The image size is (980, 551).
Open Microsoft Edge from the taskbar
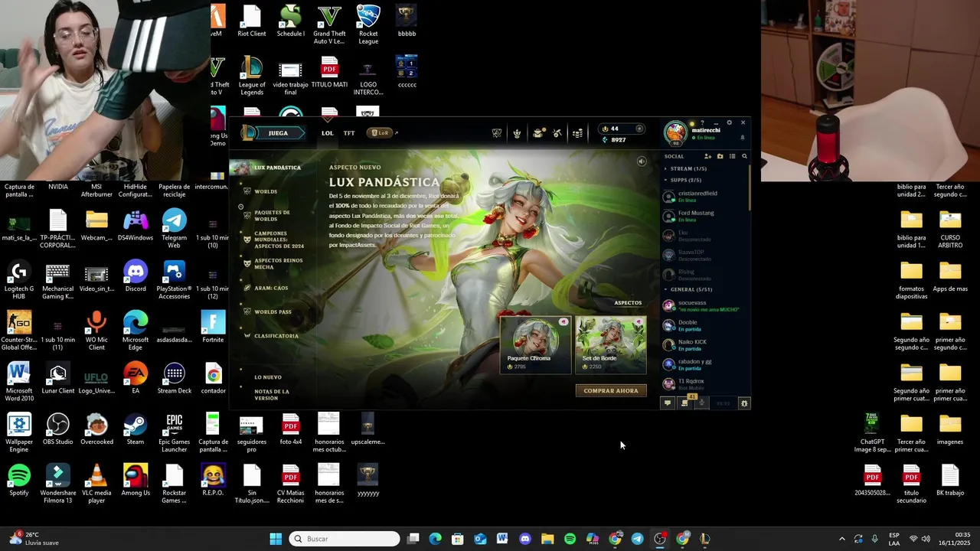435,539
